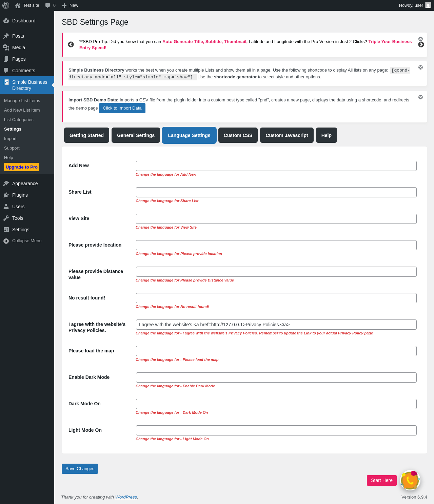Screen dimensions: 434x504
Task: Open the user avatar in admin bar
Action: click(x=428, y=5)
